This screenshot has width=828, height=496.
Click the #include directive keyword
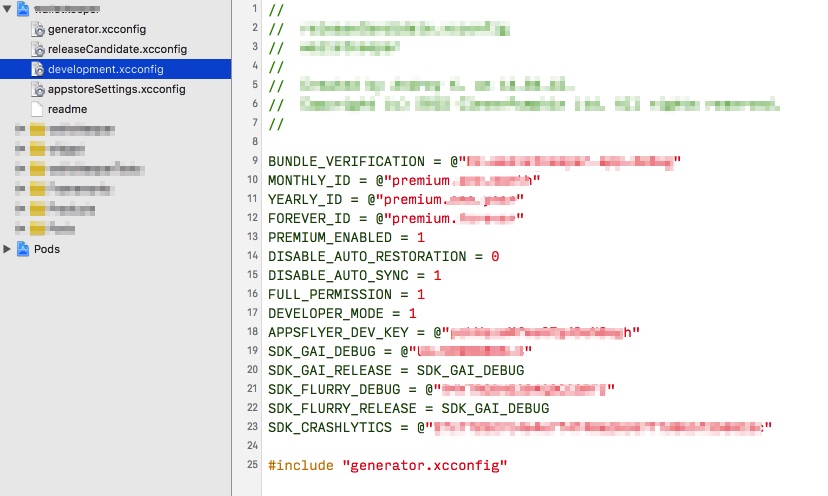click(x=301, y=465)
